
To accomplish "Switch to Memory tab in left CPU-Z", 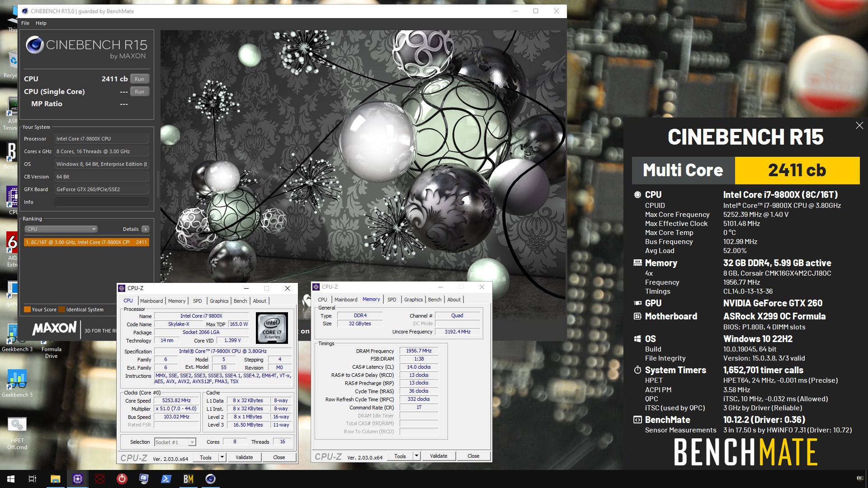I will (x=177, y=301).
